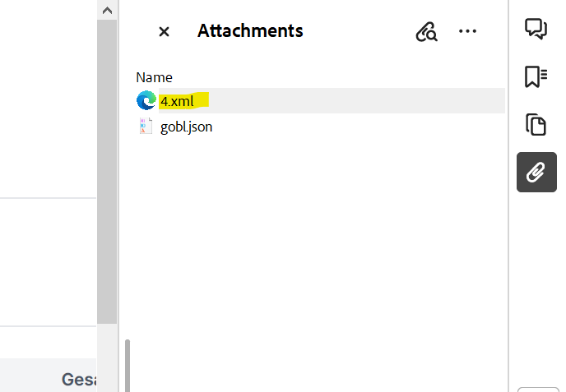Click the "Gesa" text in document

click(79, 380)
